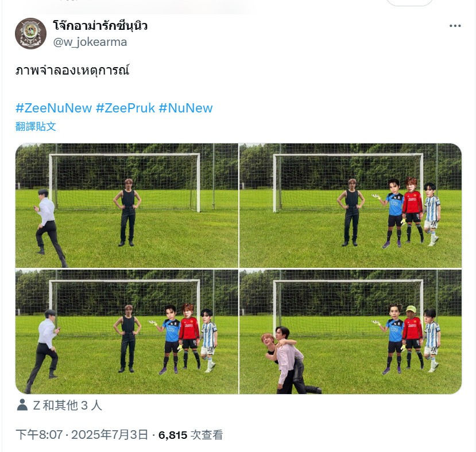Click the tagged people person icon
Viewport: 476px width, 452px height.
[x=22, y=405]
